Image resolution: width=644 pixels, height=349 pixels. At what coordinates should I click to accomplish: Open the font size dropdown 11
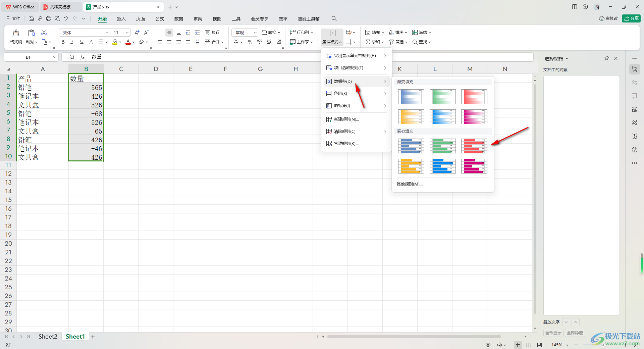(x=127, y=33)
